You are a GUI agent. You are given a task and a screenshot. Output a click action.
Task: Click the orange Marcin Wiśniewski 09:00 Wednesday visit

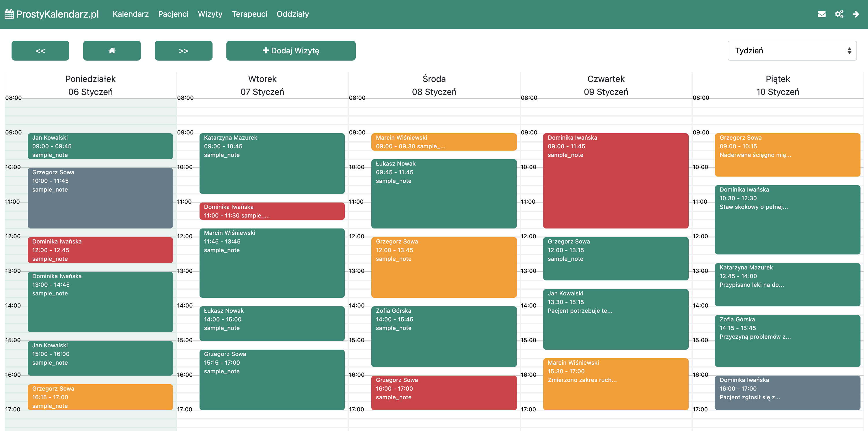pos(444,142)
